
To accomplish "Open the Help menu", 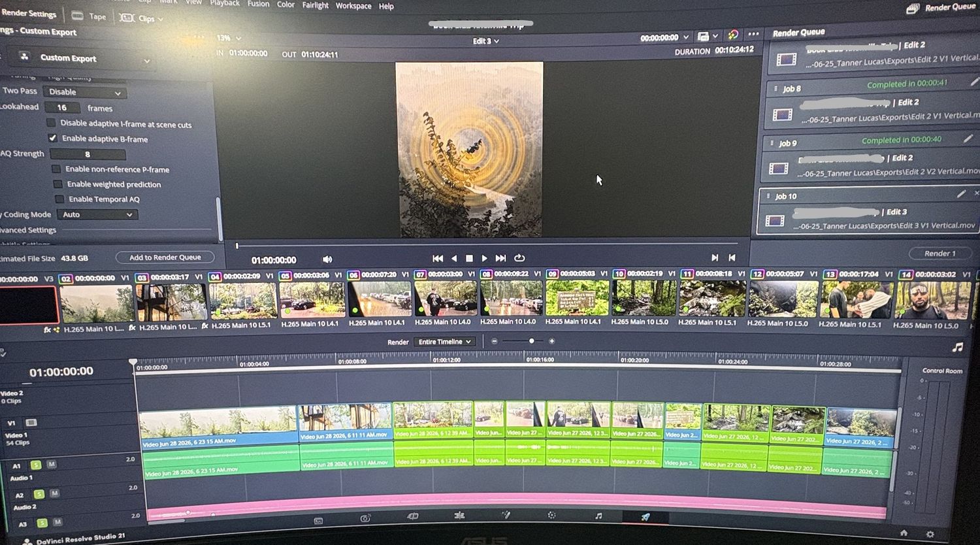I will pyautogui.click(x=386, y=7).
